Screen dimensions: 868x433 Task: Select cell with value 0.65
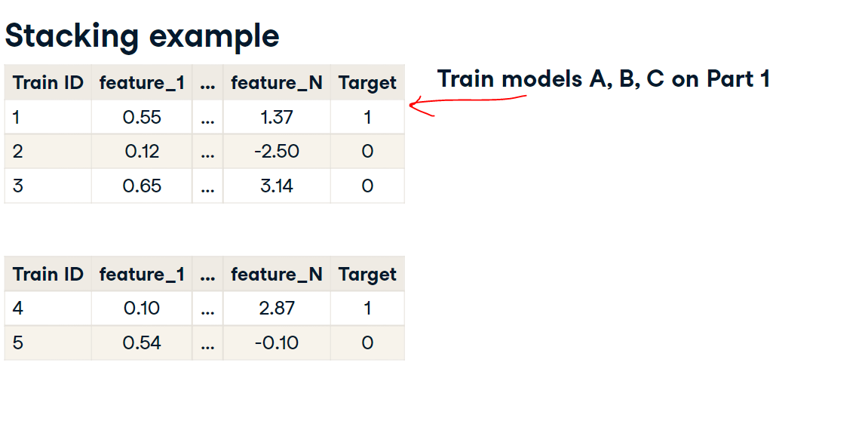(x=142, y=186)
